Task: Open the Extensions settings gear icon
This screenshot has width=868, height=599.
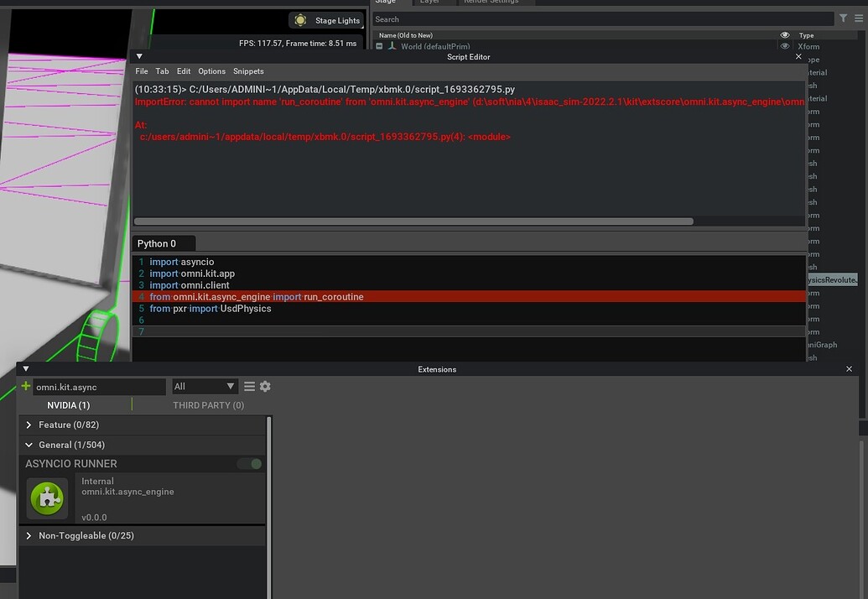Action: coord(265,386)
